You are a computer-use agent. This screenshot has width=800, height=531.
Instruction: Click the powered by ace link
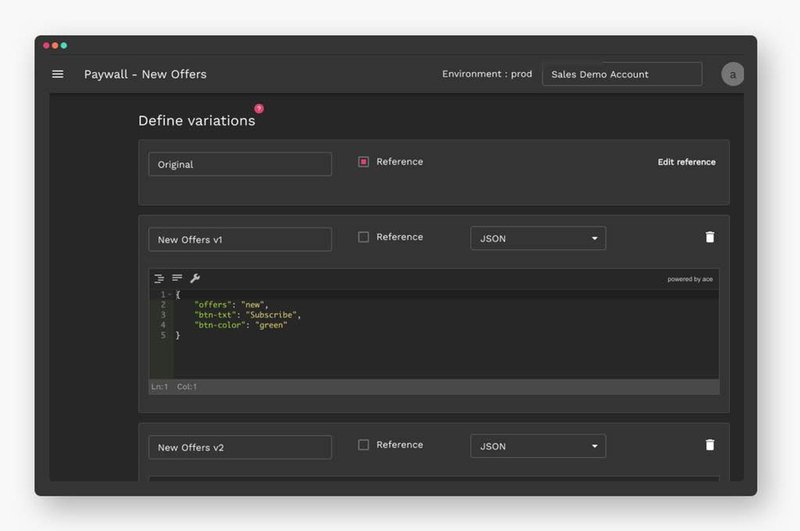(691, 279)
